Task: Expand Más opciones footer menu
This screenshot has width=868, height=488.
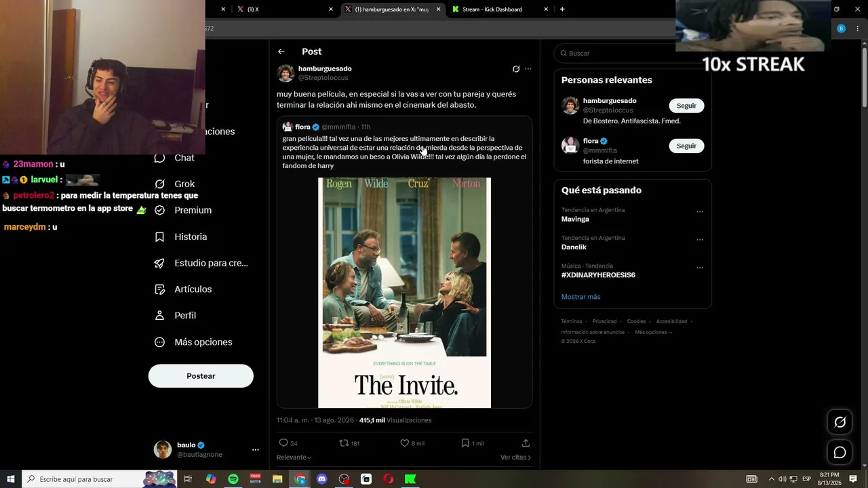Action: coord(654,332)
